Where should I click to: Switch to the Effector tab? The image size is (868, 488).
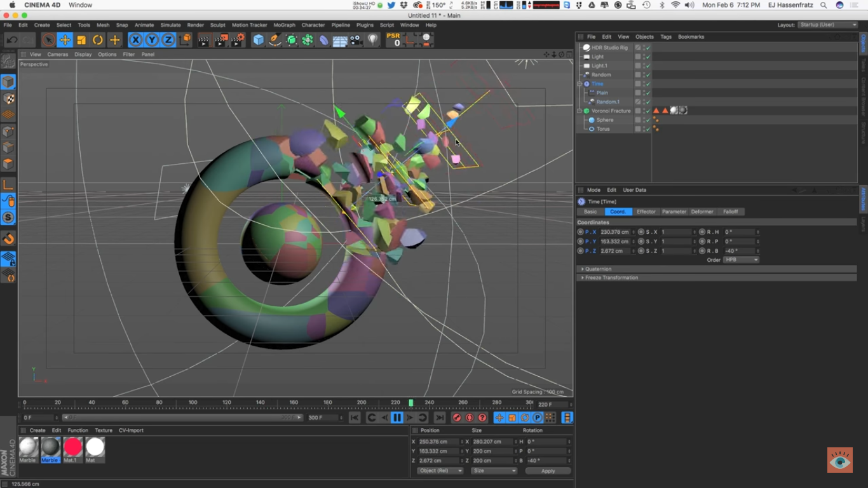coord(646,212)
